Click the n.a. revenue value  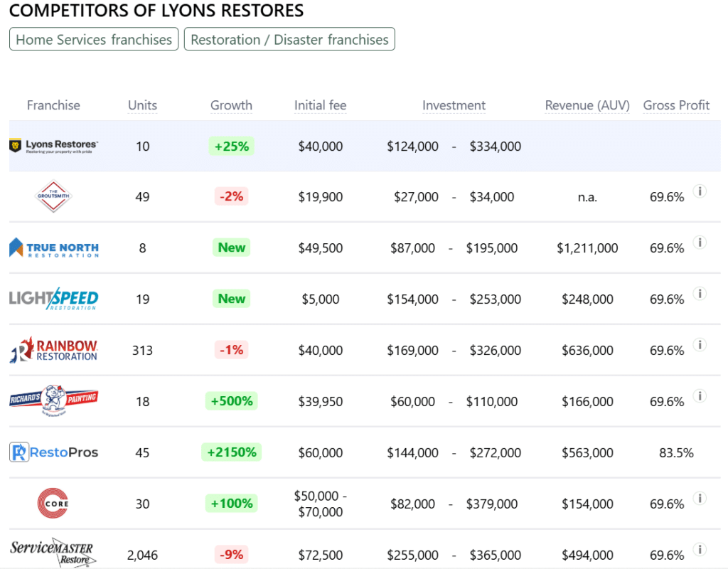(x=587, y=197)
